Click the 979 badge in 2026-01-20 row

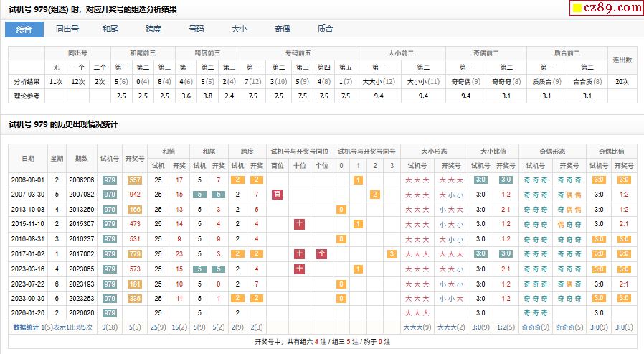(x=110, y=313)
